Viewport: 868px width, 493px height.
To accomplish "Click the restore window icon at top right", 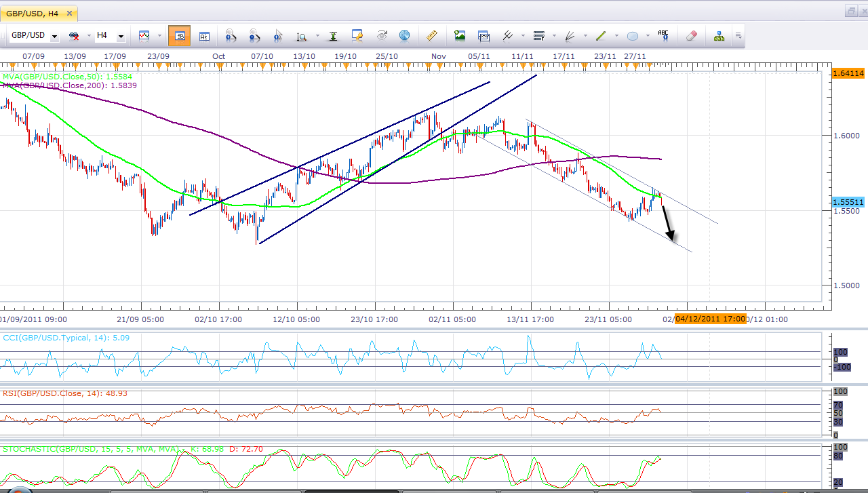I will point(851,11).
